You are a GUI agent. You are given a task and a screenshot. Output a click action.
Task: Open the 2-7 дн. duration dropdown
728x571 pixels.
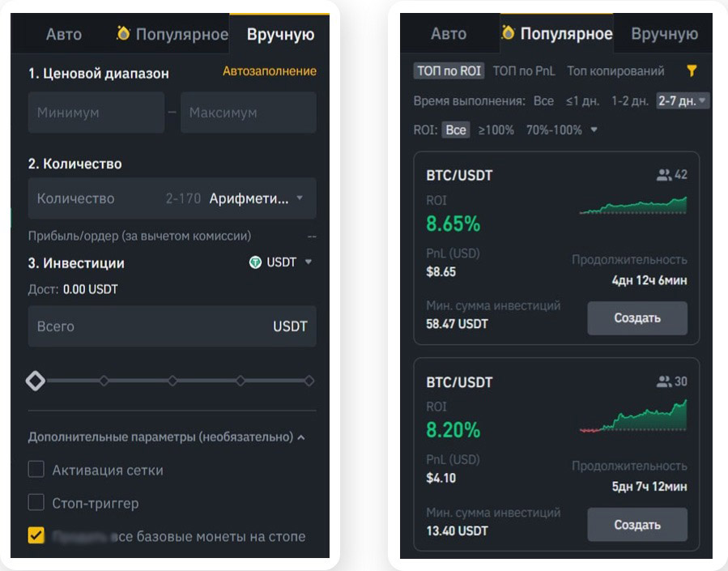tap(683, 101)
